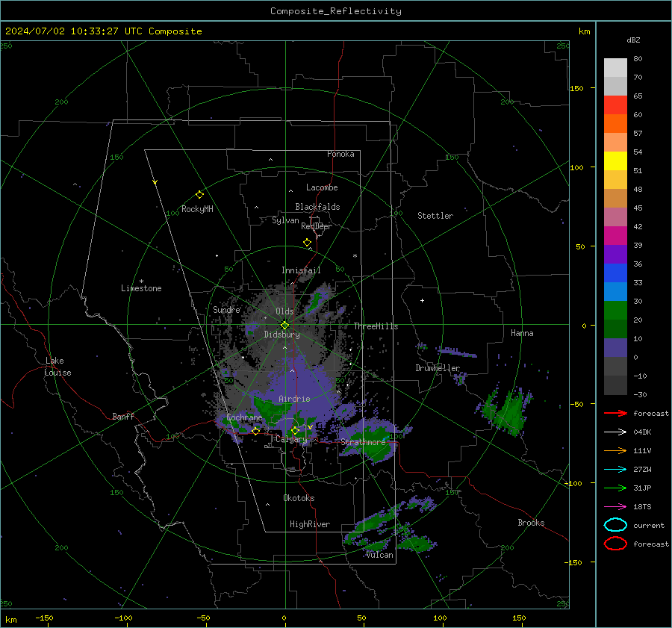The width and height of the screenshot is (672, 628).
Task: Click the RockyMH label
Action: [x=197, y=209]
